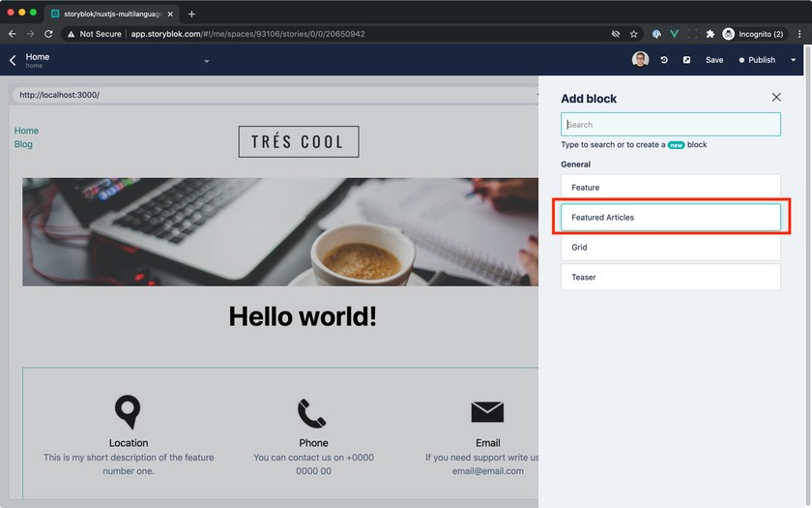Click the Blog navigation link in preview
This screenshot has height=508, width=812.
coord(23,144)
